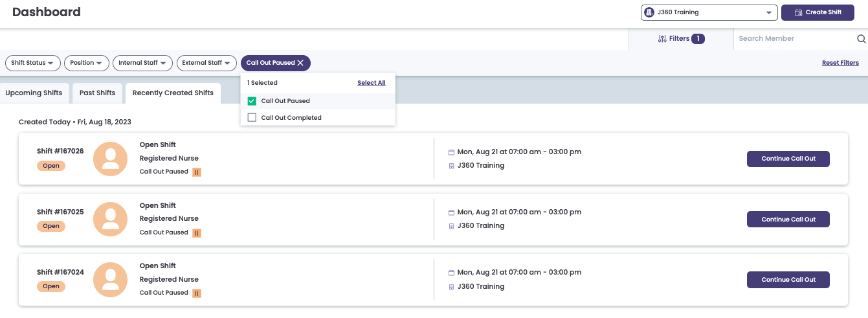Switch to the Upcoming Shifts tab
The width and height of the screenshot is (868, 318).
(34, 93)
